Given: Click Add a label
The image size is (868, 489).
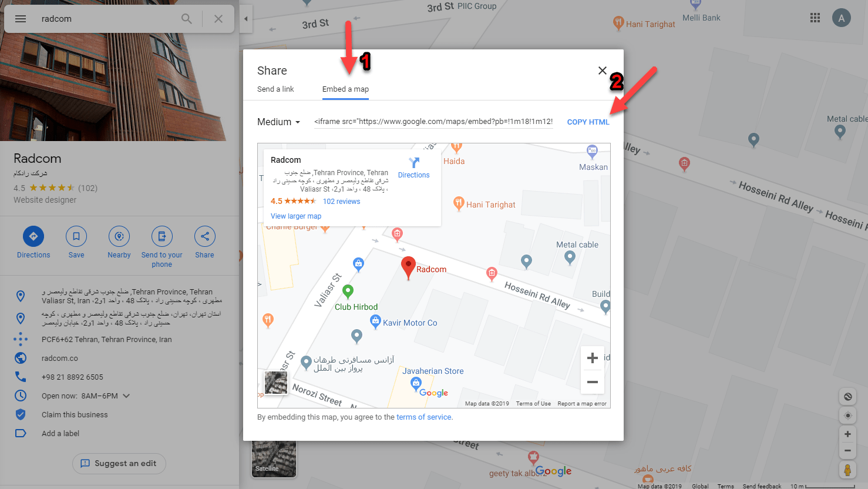Looking at the screenshot, I should pos(60,433).
